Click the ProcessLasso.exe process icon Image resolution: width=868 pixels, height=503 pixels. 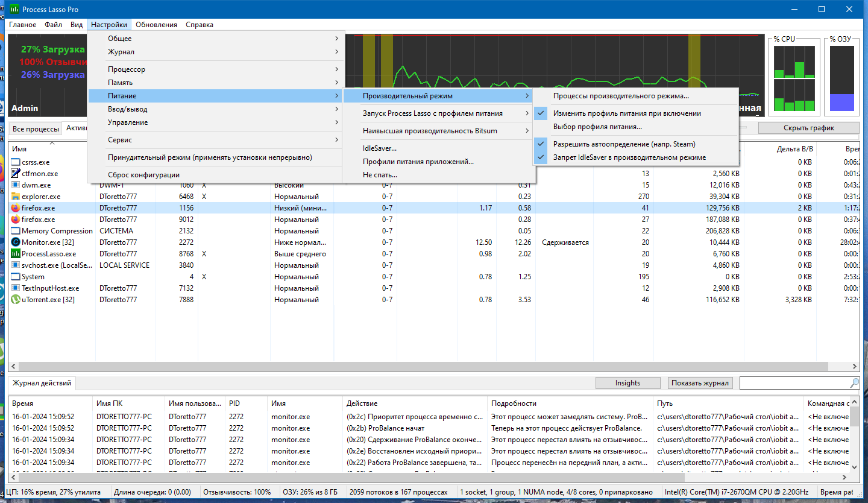click(x=16, y=254)
